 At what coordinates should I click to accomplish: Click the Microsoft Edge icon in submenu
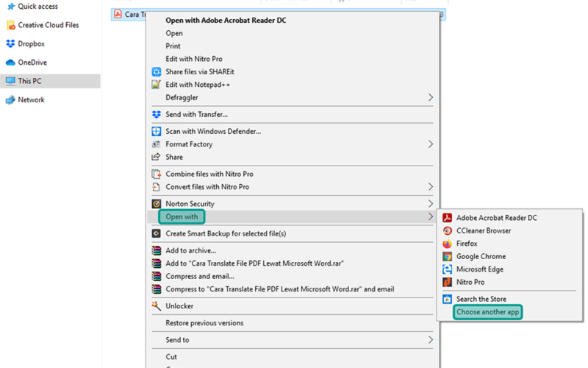(447, 269)
